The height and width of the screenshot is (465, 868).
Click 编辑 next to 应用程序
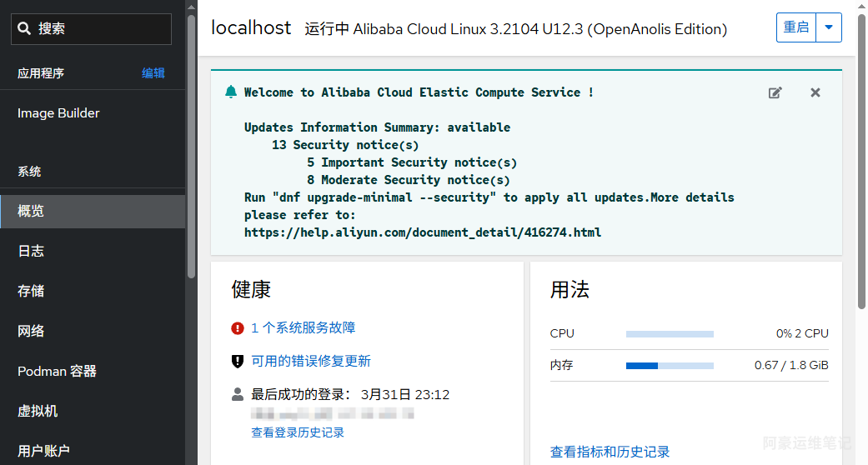(x=153, y=73)
